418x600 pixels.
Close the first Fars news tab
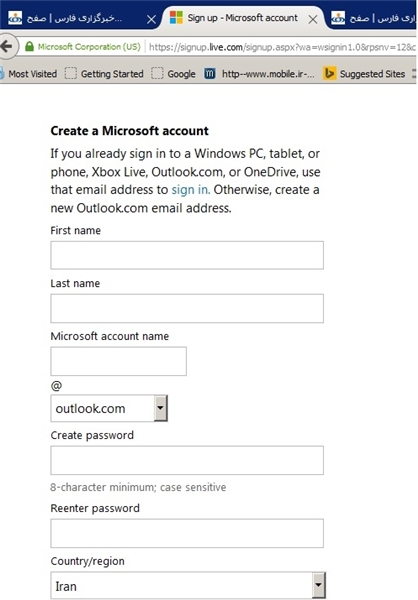coord(152,19)
